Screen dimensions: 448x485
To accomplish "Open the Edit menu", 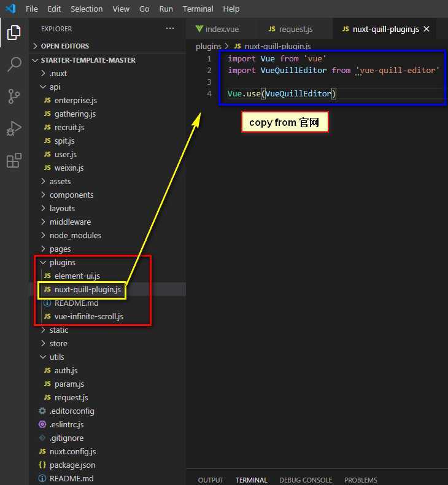I will [x=54, y=9].
